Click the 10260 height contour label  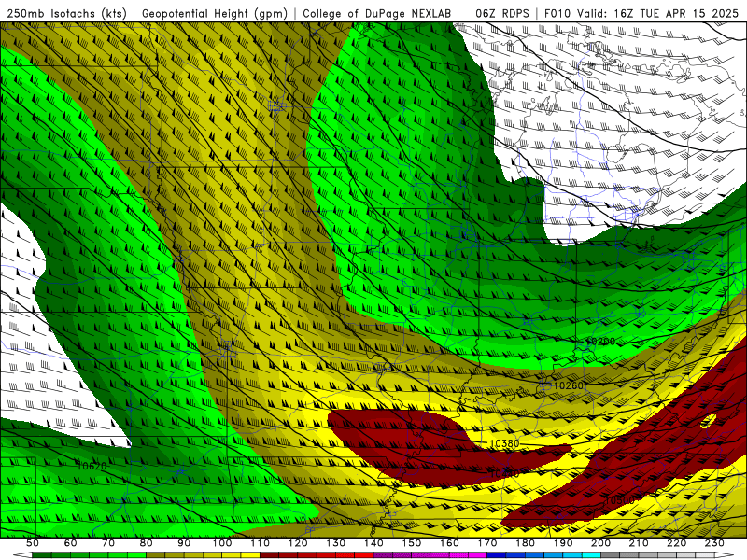click(569, 385)
